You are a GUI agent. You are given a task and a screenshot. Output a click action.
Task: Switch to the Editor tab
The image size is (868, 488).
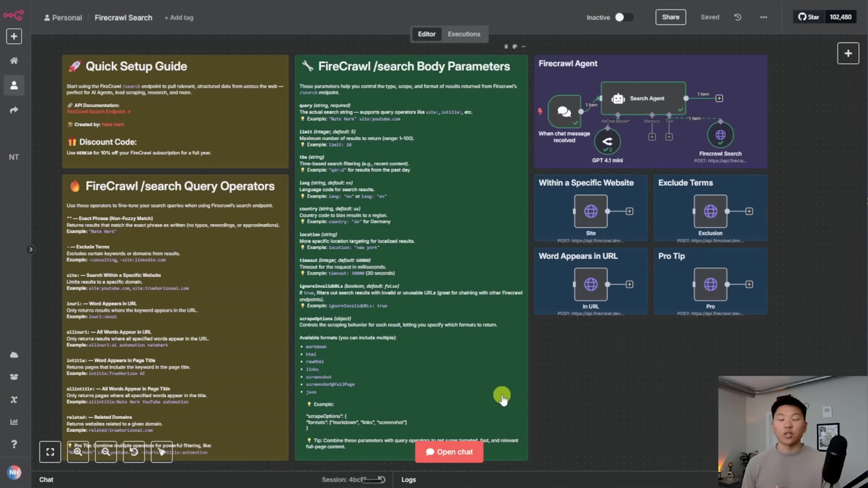pos(426,34)
